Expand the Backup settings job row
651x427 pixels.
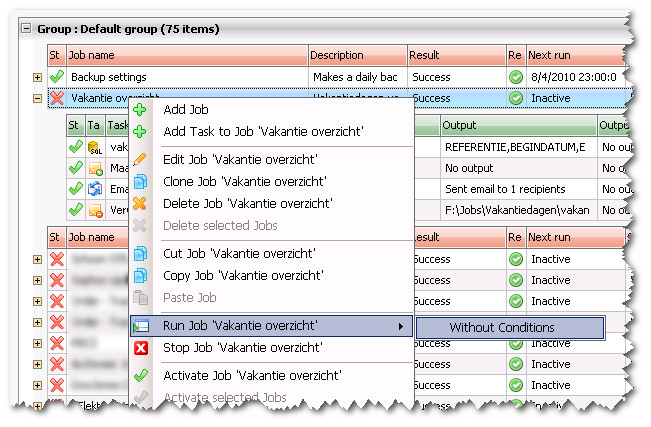click(38, 77)
